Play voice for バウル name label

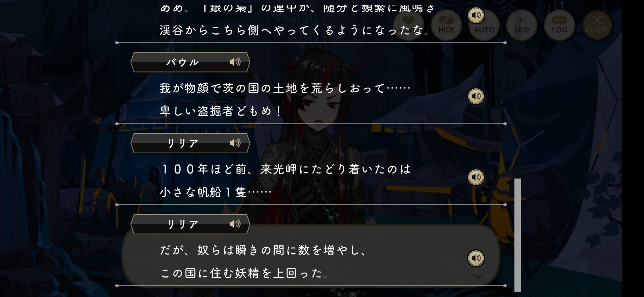(235, 62)
